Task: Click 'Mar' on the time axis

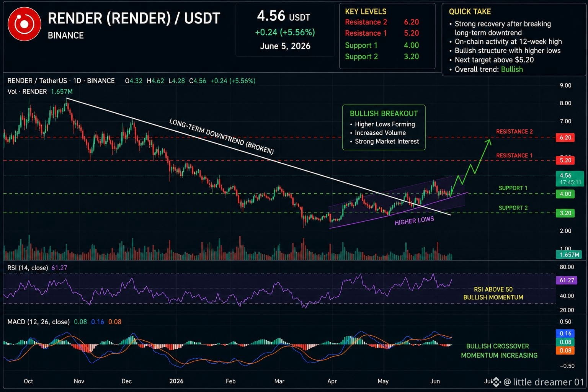Action: [279, 381]
